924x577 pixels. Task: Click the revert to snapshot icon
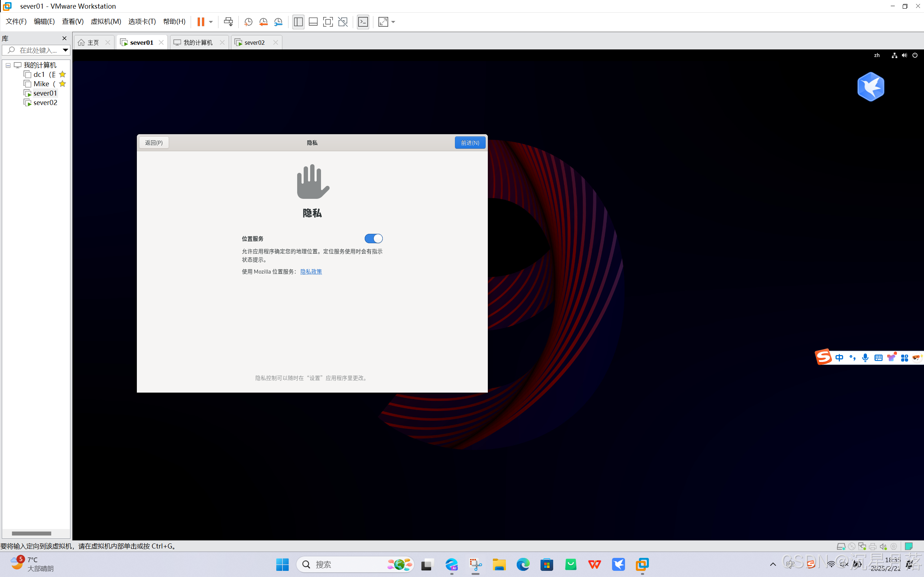point(263,22)
